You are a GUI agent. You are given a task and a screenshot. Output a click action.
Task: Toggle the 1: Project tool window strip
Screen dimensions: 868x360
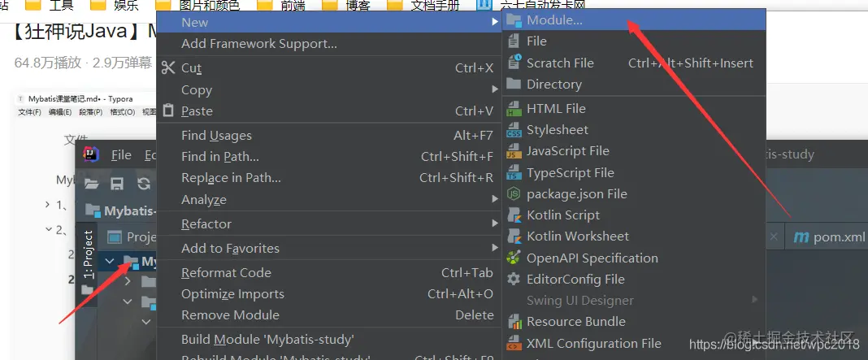tap(88, 254)
